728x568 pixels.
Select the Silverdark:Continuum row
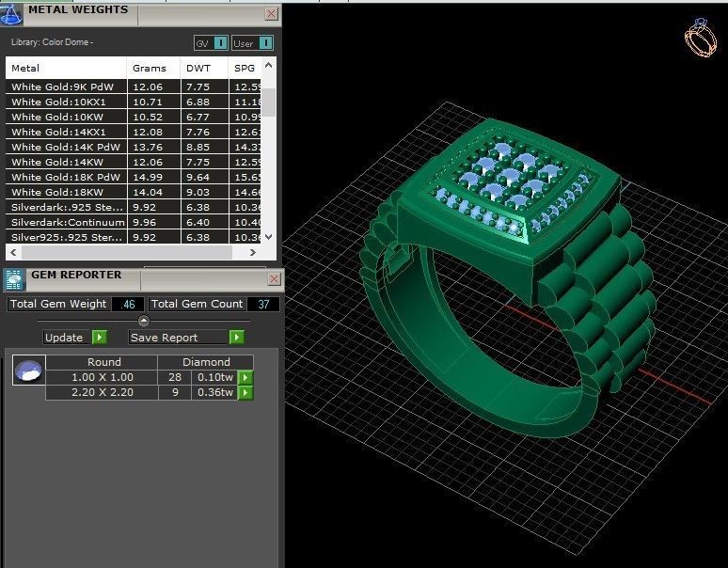[x=134, y=222]
